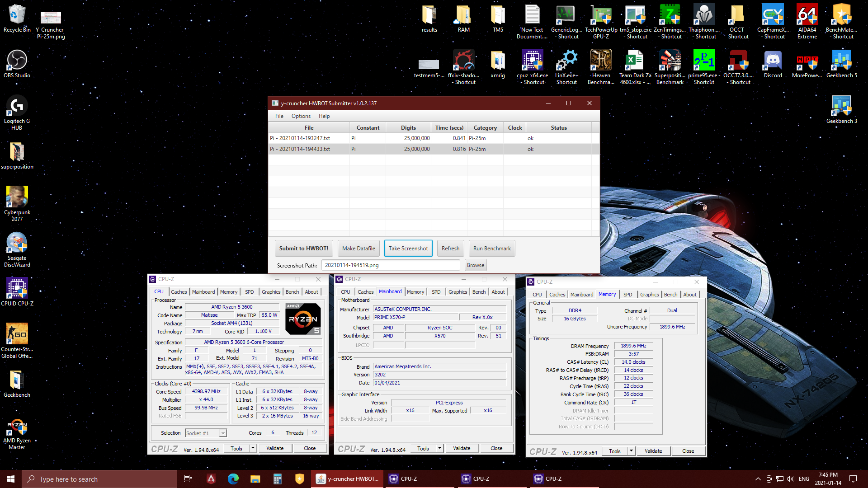This screenshot has height=488, width=868.
Task: Expand Tools dropdown arrow in CPU-Z Memory window
Action: (x=631, y=451)
